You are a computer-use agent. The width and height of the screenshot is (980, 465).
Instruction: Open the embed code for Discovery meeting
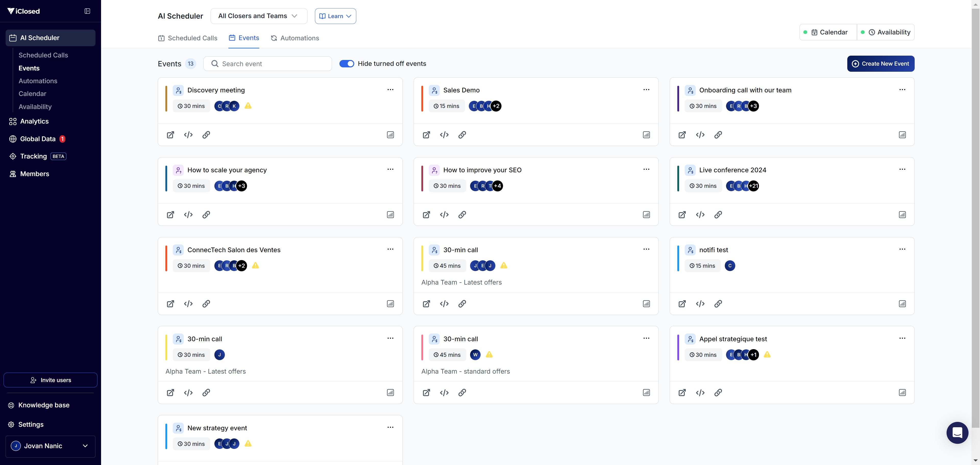tap(188, 135)
